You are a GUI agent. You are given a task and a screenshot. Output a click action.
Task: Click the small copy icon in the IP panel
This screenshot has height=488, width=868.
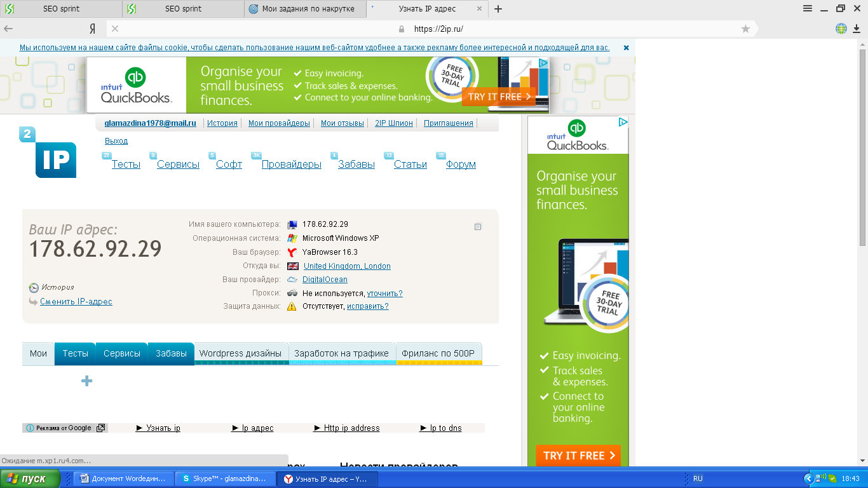478,226
